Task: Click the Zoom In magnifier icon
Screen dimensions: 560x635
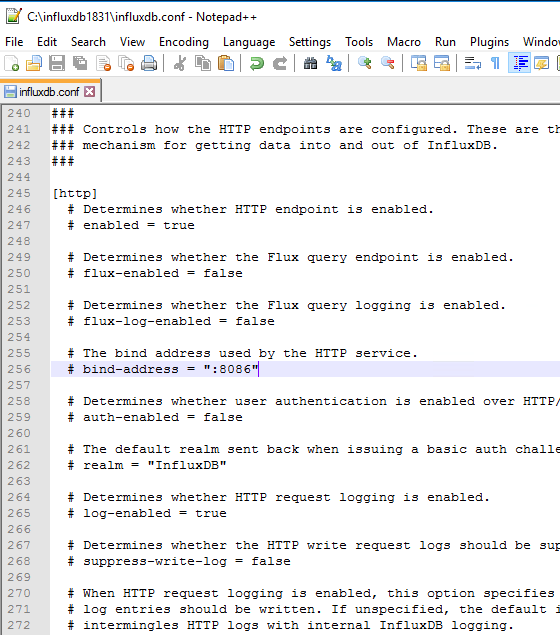Action: click(x=364, y=64)
